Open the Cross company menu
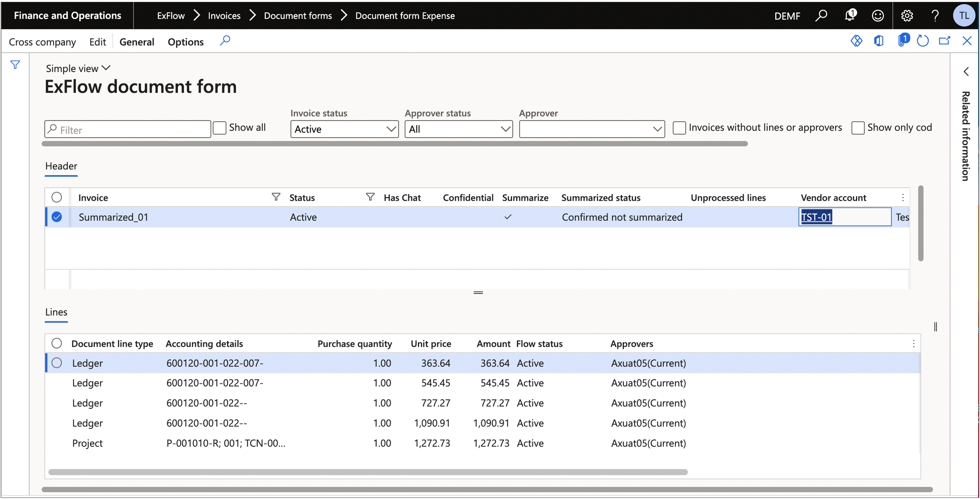 42,42
